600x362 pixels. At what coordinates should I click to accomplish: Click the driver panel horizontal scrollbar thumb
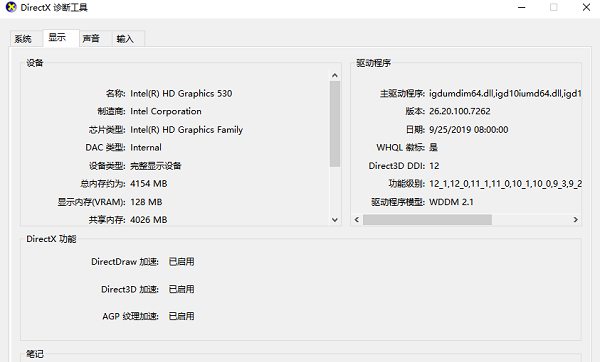(427, 220)
